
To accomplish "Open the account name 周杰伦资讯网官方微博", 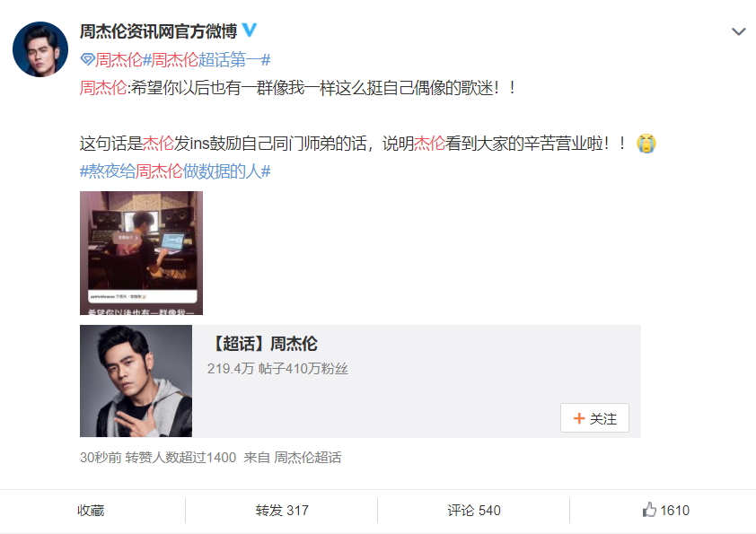I will tap(158, 31).
